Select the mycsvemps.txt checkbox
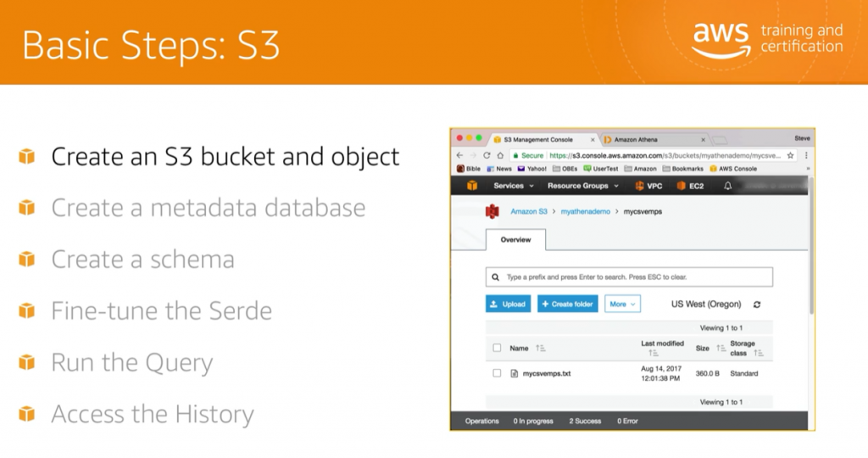Image resolution: width=868 pixels, height=458 pixels. pos(497,373)
